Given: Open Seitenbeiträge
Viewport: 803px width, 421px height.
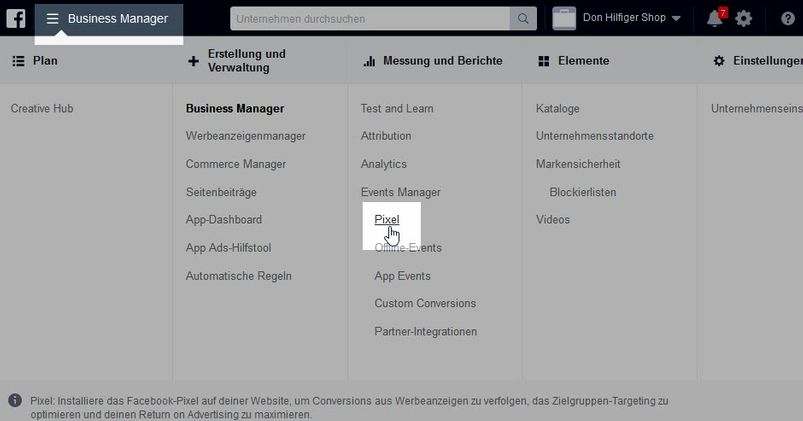Looking at the screenshot, I should pos(221,193).
